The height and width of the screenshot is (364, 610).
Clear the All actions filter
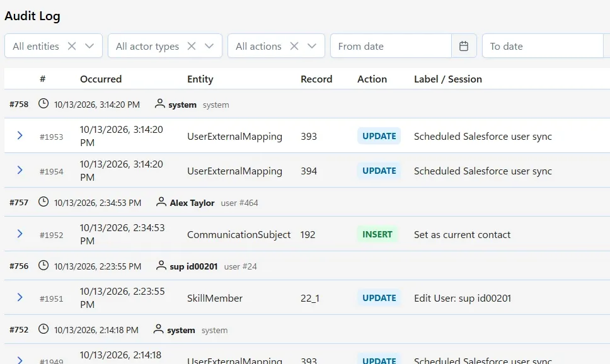294,46
